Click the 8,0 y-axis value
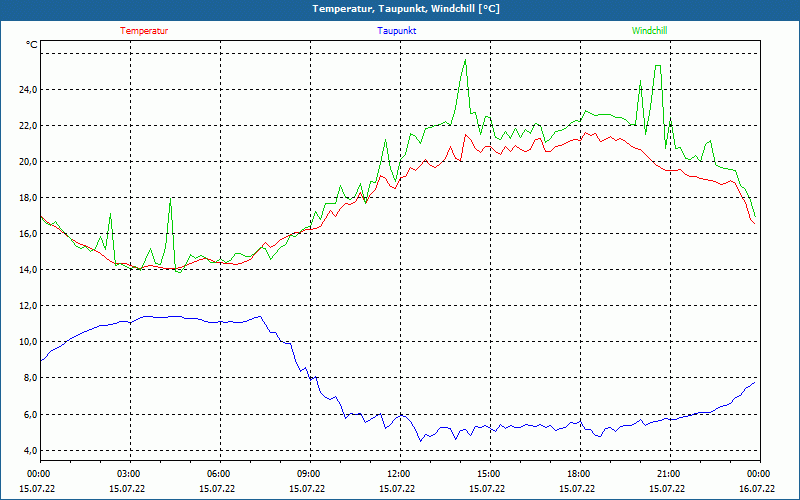This screenshot has height=500, width=800. (28, 378)
